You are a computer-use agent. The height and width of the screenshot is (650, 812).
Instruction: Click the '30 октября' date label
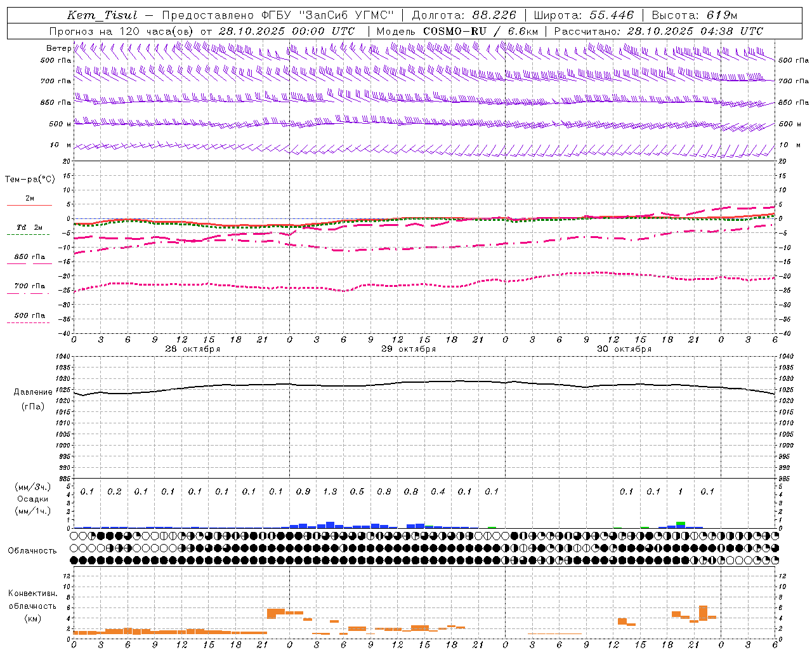[x=624, y=349]
